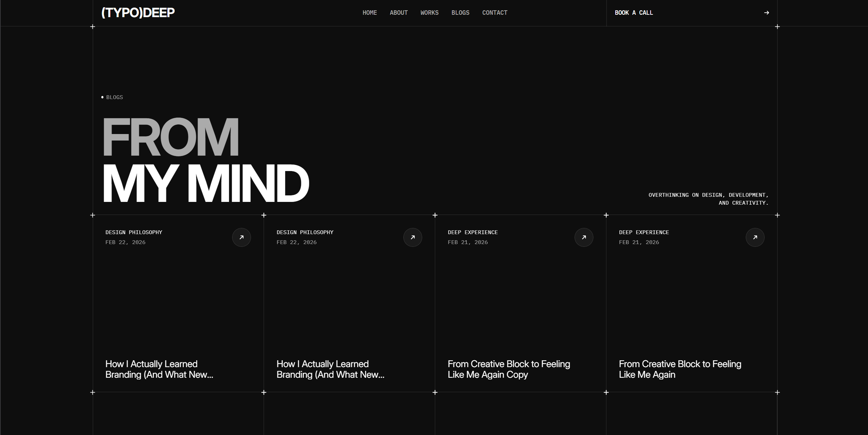Open post titled 'Like Me Again' without Copy
868x435 pixels.
coord(680,369)
